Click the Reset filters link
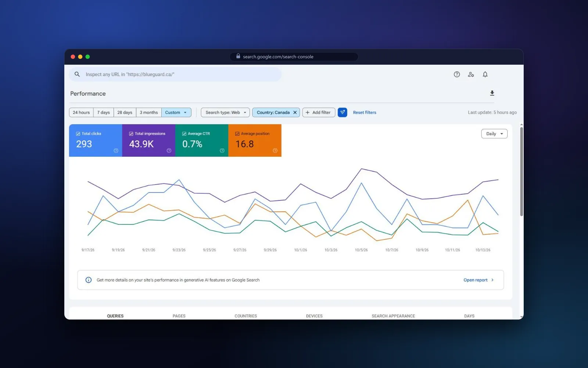Viewport: 588px width, 368px height. coord(365,113)
